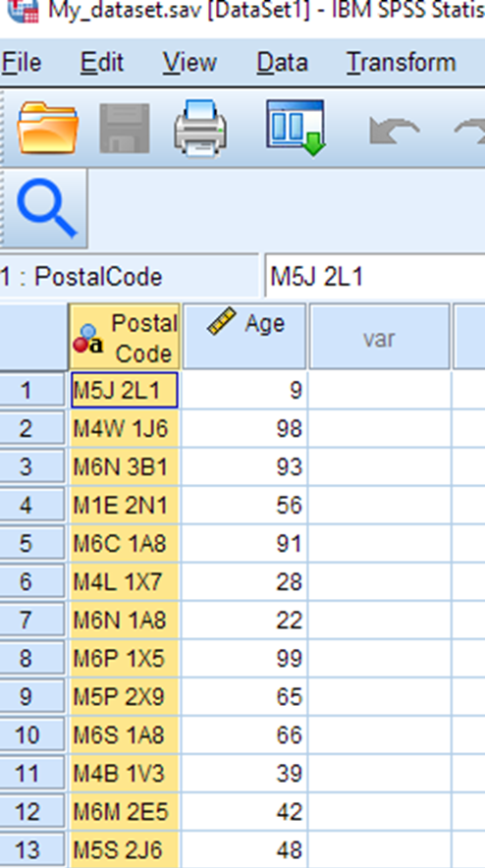Screen dimensions: 485x868
Task: Click the Age cell with value 56
Action: point(244,506)
